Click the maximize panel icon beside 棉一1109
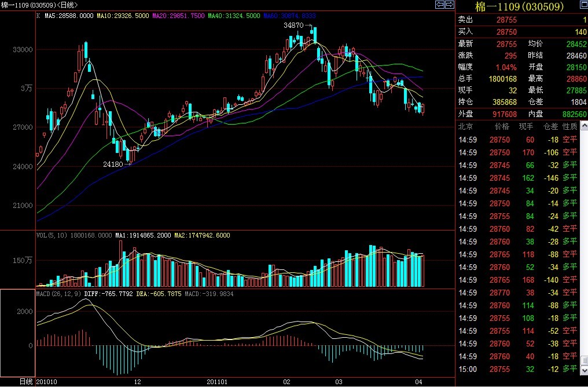The width and height of the screenshot is (588, 387). (583, 6)
